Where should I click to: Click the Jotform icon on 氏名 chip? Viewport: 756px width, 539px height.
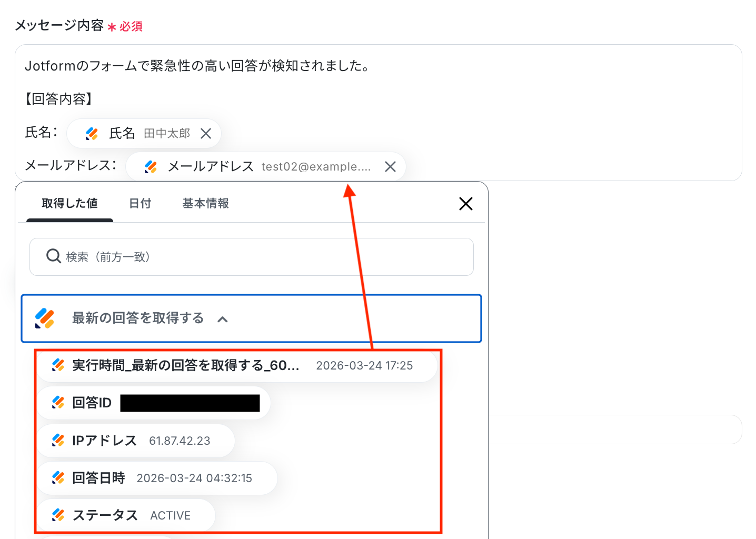tap(92, 134)
